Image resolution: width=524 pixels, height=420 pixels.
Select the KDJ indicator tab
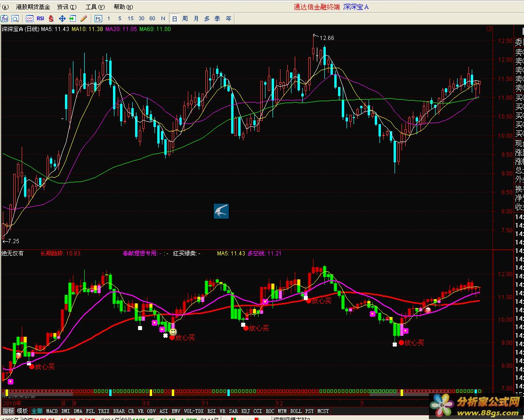coord(245,411)
